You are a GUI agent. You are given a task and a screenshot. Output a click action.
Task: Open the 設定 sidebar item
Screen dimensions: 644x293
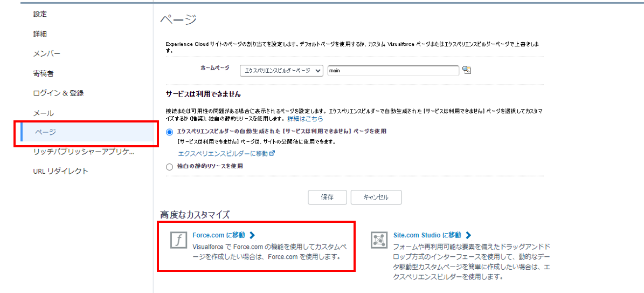click(x=40, y=14)
